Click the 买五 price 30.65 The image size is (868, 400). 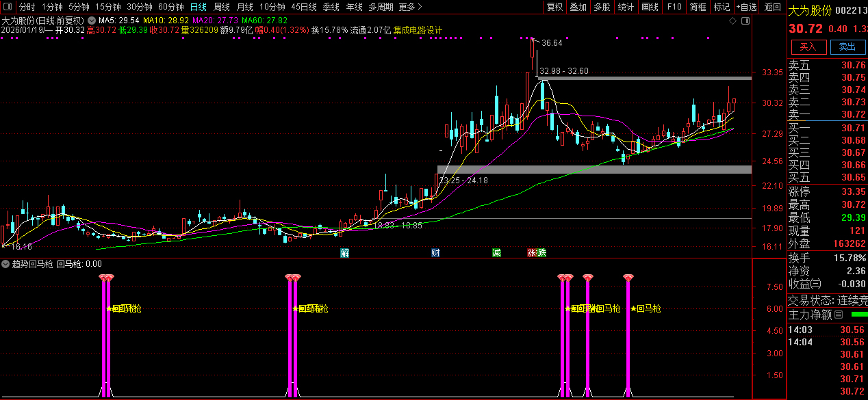coord(854,177)
